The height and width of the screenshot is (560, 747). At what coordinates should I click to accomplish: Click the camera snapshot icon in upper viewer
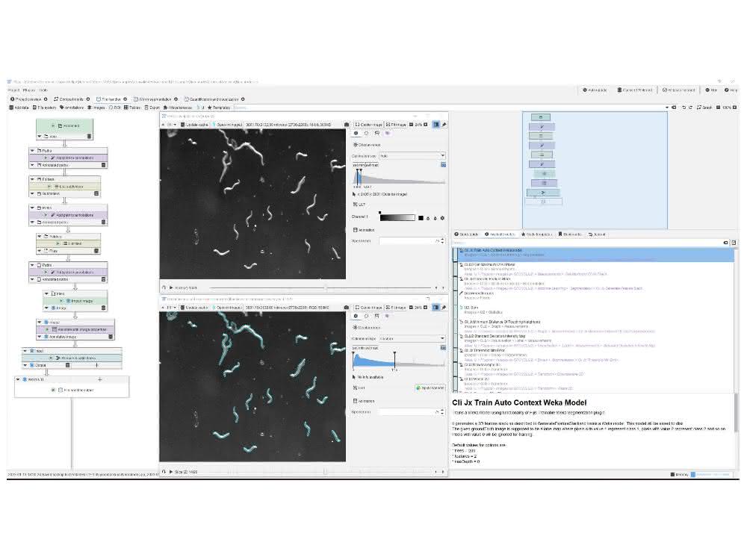coord(347,125)
